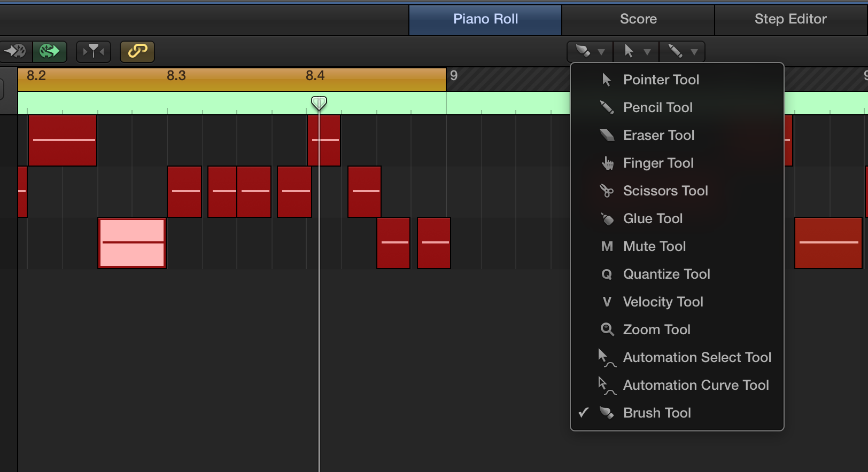Open the Pencil tool dropdown in toolbar

click(x=683, y=51)
